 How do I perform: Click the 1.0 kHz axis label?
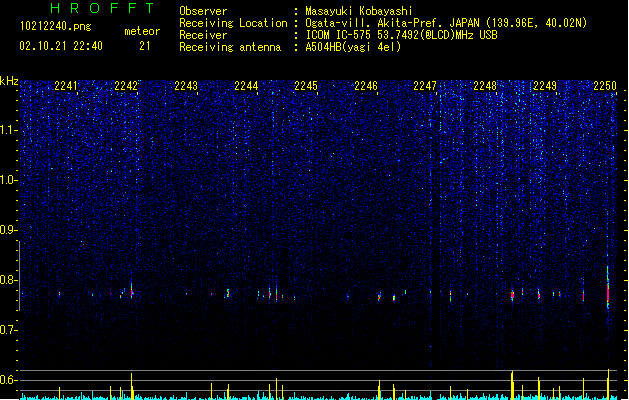8,180
